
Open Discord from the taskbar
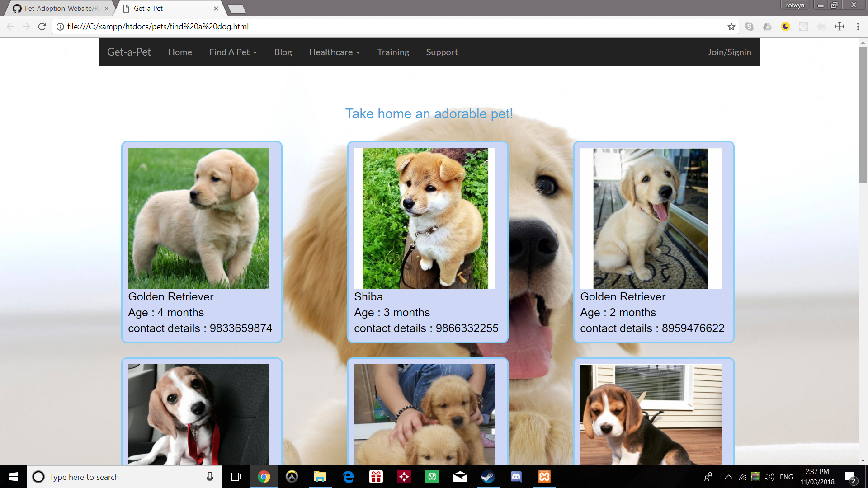[x=516, y=477]
